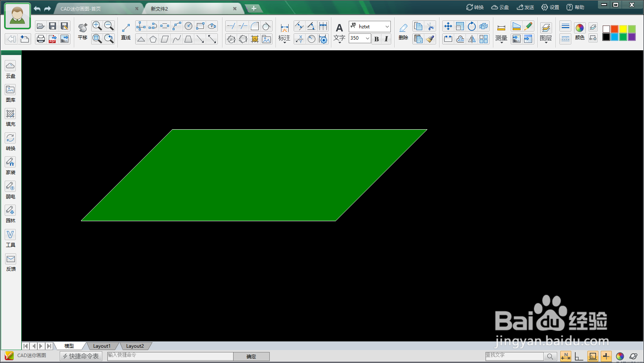Click the Zoom Out magnifier
This screenshot has width=644, height=363.
coord(109,26)
